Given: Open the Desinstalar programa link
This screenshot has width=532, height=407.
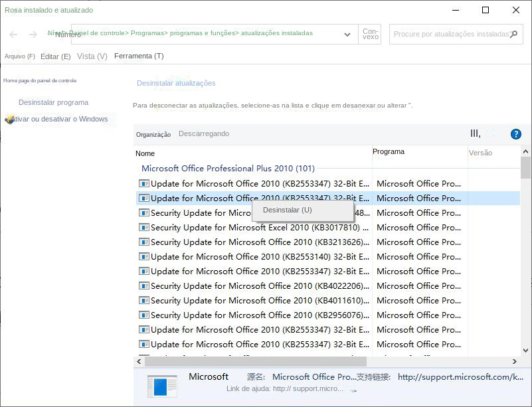Looking at the screenshot, I should click(53, 102).
